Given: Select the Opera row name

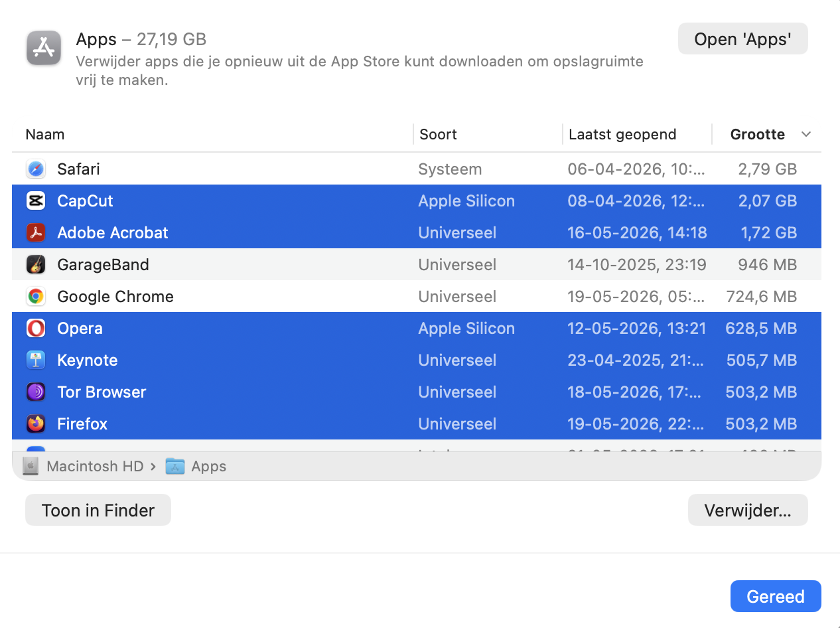Looking at the screenshot, I should (80, 328).
